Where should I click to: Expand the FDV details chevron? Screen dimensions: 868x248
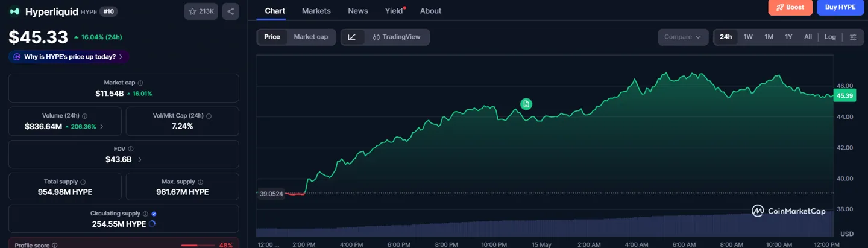[140, 159]
